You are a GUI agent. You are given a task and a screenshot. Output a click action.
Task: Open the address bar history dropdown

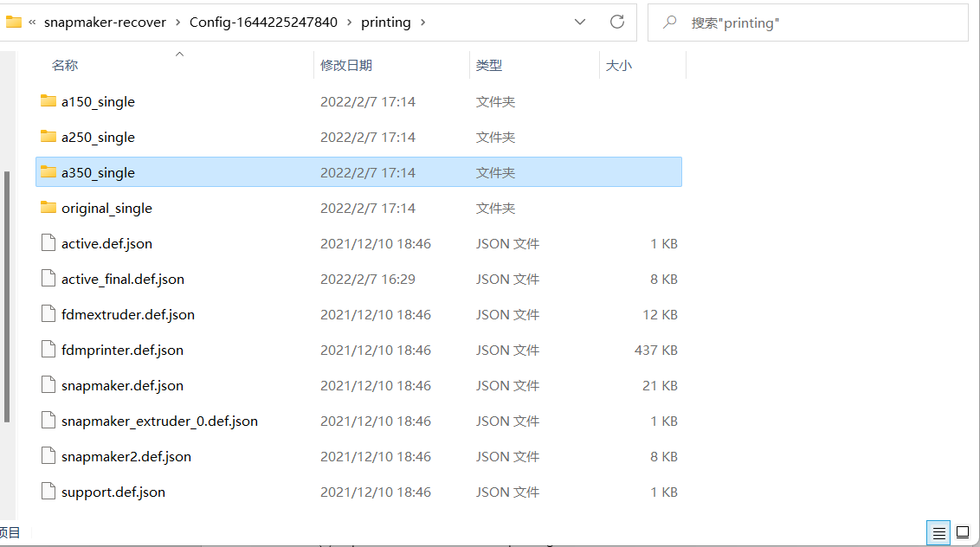(x=580, y=22)
